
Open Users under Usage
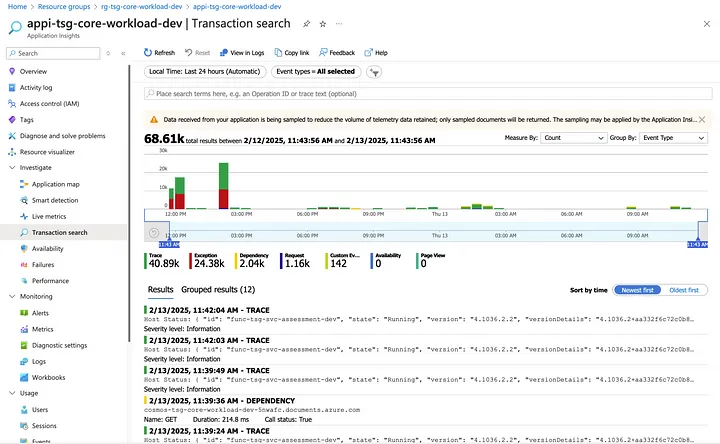(x=40, y=410)
